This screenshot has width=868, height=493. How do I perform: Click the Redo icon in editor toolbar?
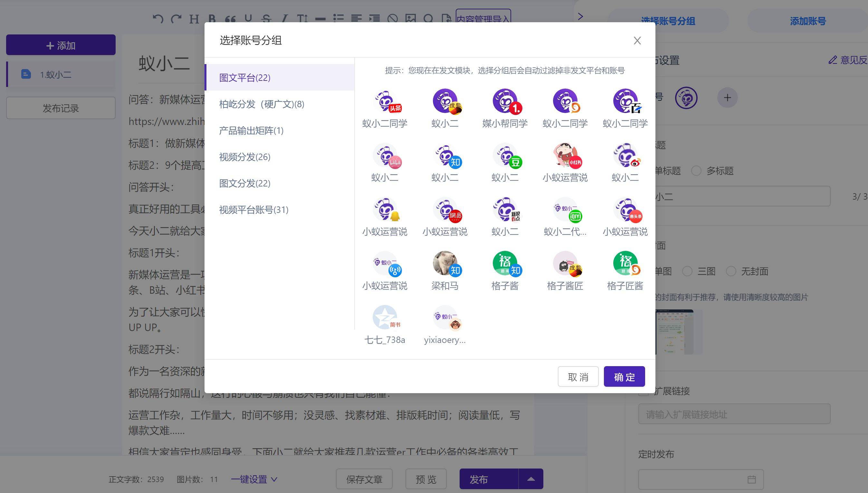tap(176, 19)
